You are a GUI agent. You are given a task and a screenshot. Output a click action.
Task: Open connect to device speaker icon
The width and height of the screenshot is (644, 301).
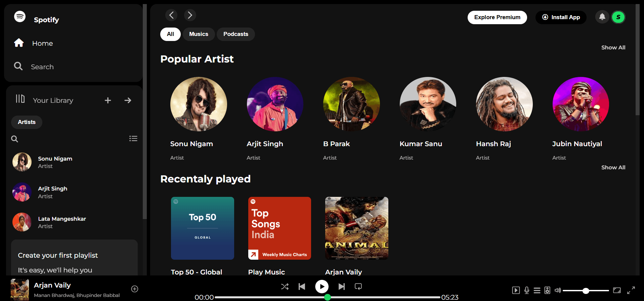[547, 290]
